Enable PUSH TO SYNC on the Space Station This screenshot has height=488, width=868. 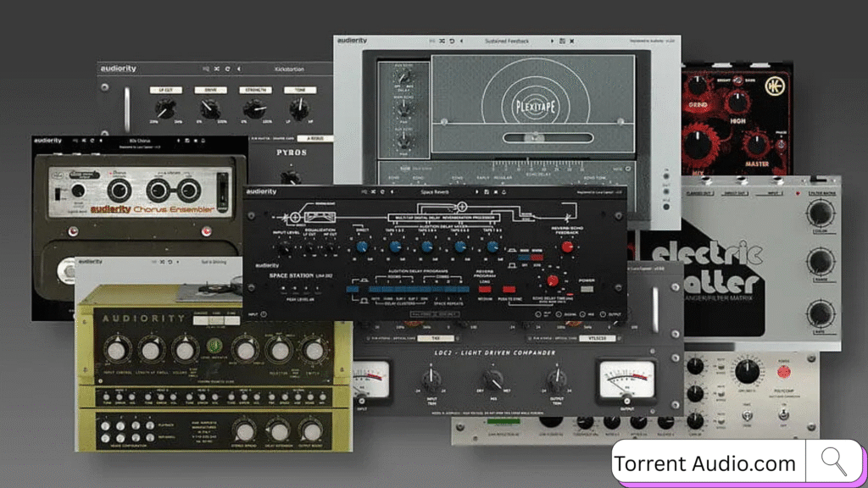[509, 289]
